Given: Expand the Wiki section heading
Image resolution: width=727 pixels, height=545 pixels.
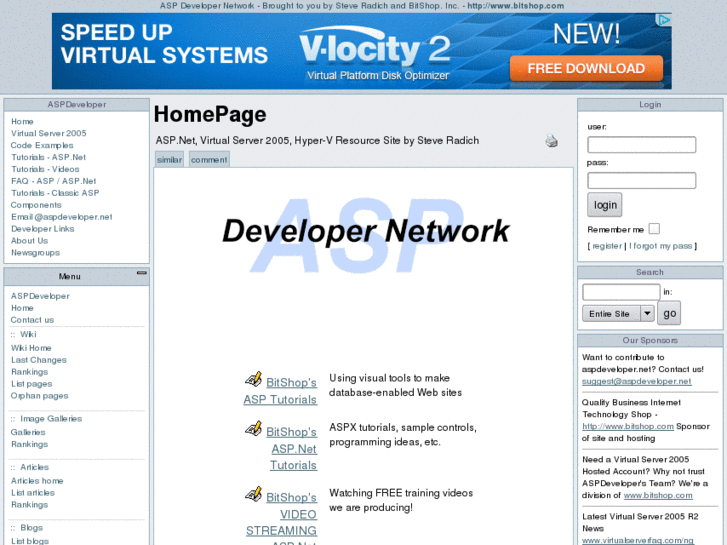Looking at the screenshot, I should pos(28,334).
